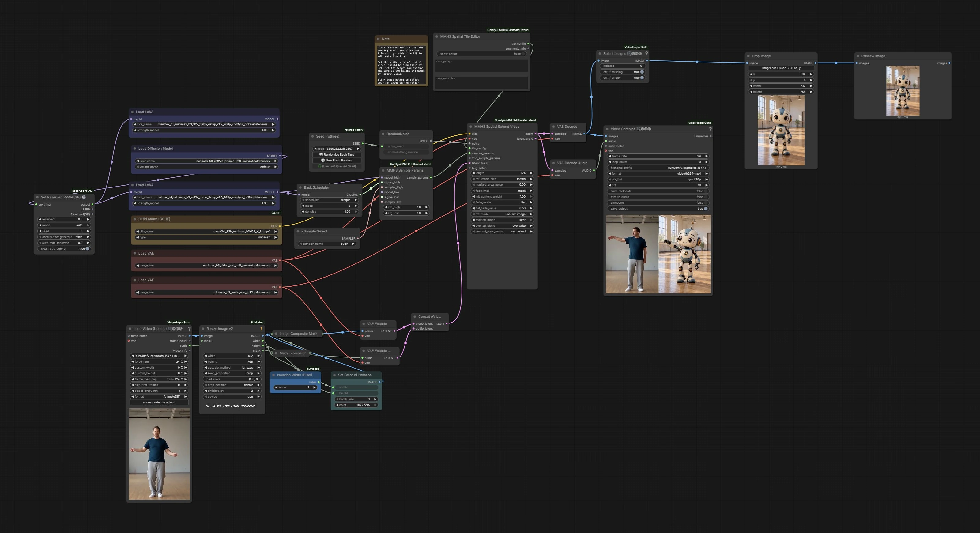Click the help question mark on Load Video (Upload) node
The image size is (980, 533).
point(189,329)
